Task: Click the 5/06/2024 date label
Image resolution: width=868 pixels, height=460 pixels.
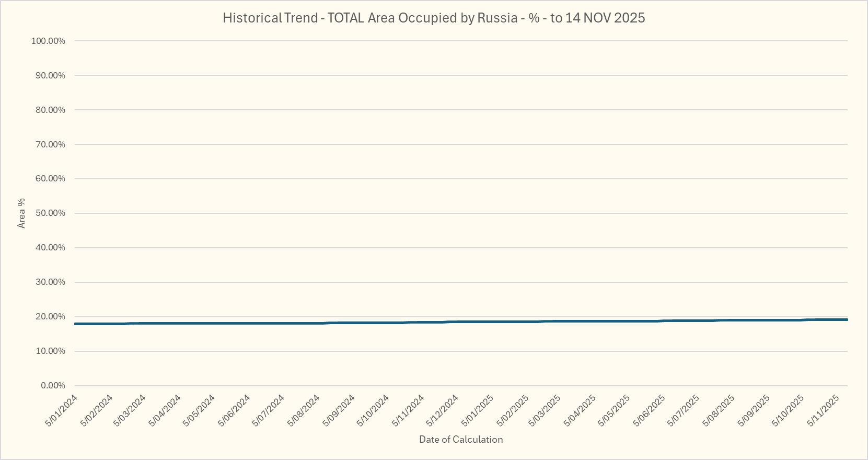Action: [x=235, y=411]
